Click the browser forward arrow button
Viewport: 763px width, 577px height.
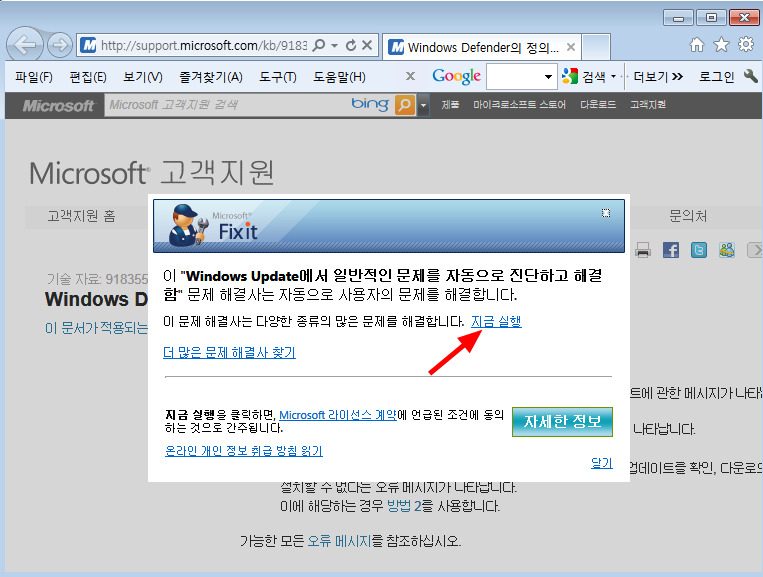click(x=59, y=45)
